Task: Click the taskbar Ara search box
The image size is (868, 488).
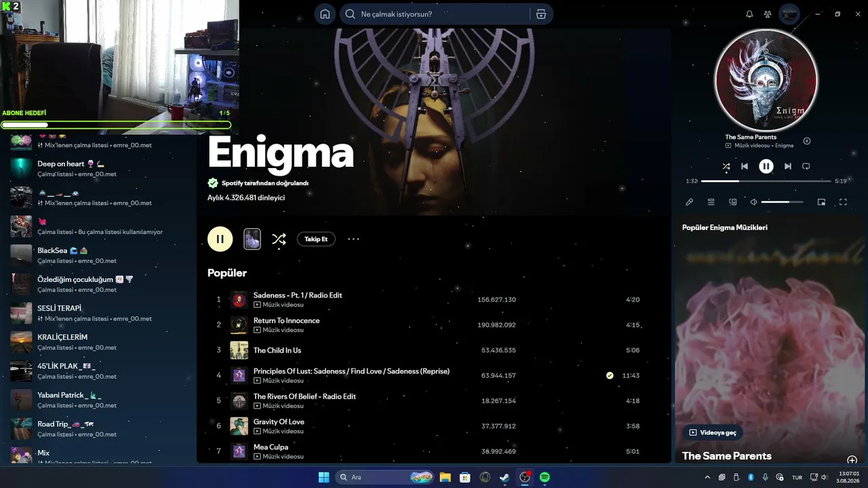Action: tap(384, 477)
